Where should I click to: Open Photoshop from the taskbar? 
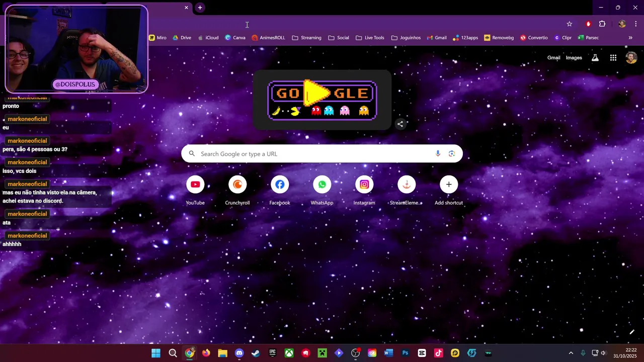pos(405,353)
